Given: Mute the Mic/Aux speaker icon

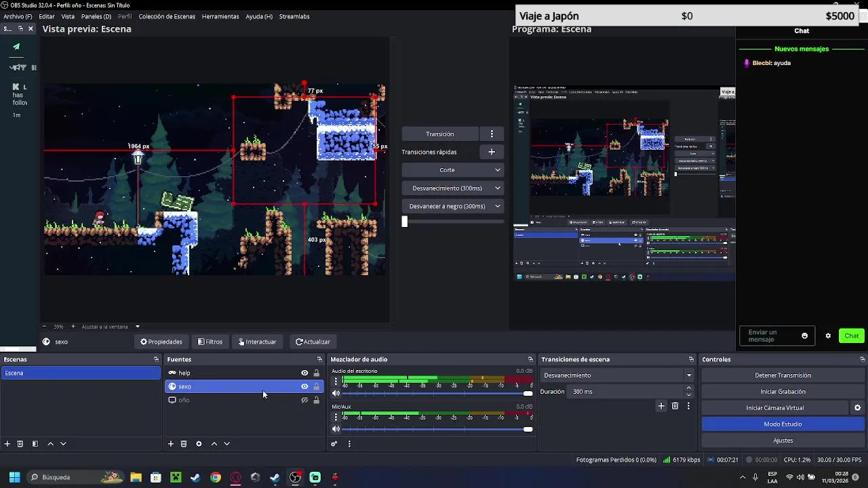Looking at the screenshot, I should (336, 429).
